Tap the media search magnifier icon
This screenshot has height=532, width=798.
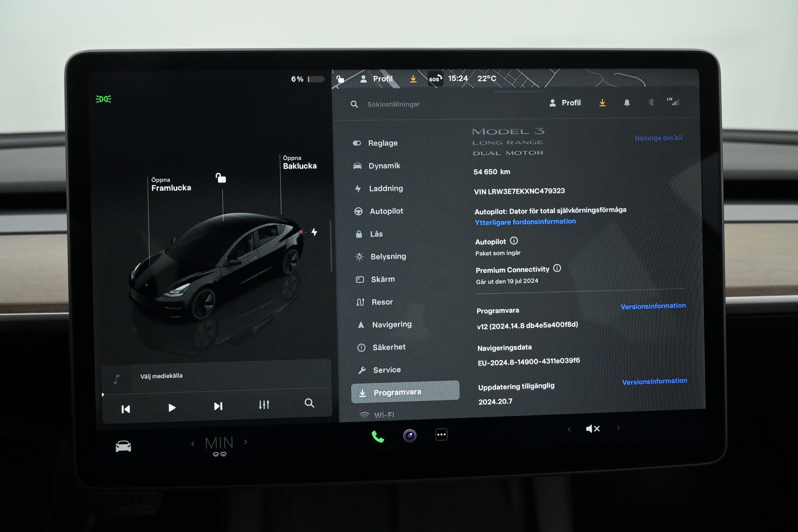pyautogui.click(x=309, y=403)
